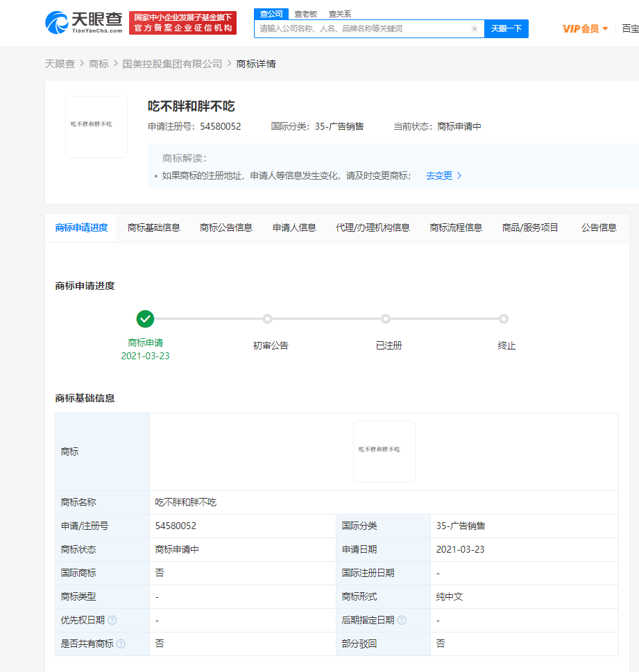Open the 申请人信息 tab
The width and height of the screenshot is (639, 672).
[294, 227]
